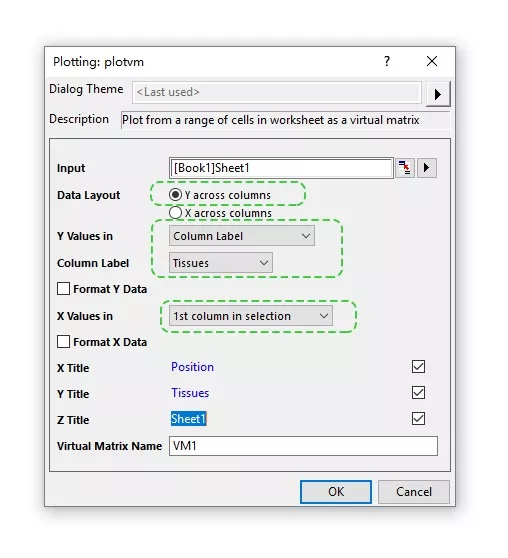Uncheck the X Title auto checkbox
508x558 pixels.
tap(418, 367)
